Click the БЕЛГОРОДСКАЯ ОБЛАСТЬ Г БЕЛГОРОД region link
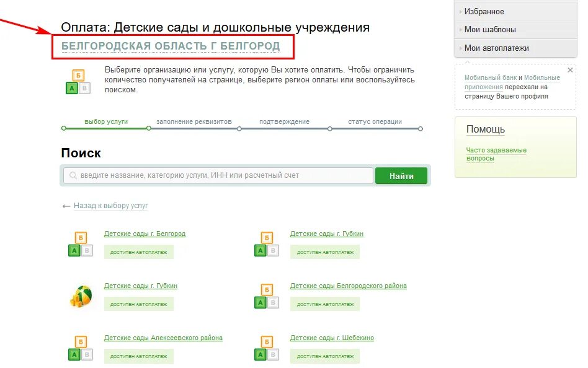This screenshot has height=368, width=588. tap(169, 45)
